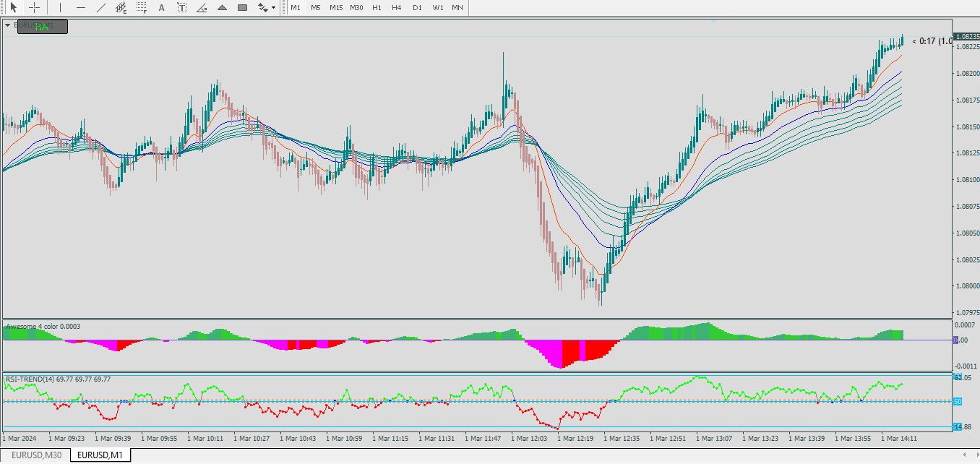The height and width of the screenshot is (464, 980).
Task: Click the 1.08000 price scale value
Action: click(x=966, y=286)
